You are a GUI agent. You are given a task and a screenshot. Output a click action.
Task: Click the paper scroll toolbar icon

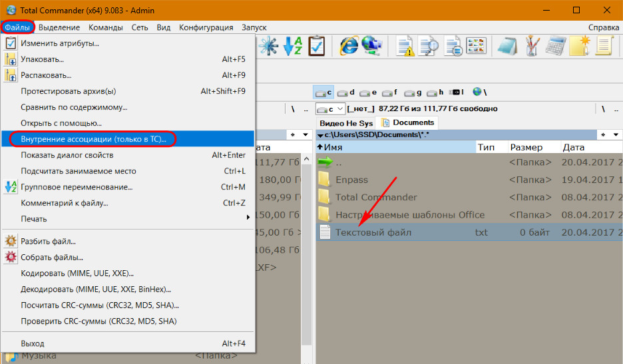604,46
